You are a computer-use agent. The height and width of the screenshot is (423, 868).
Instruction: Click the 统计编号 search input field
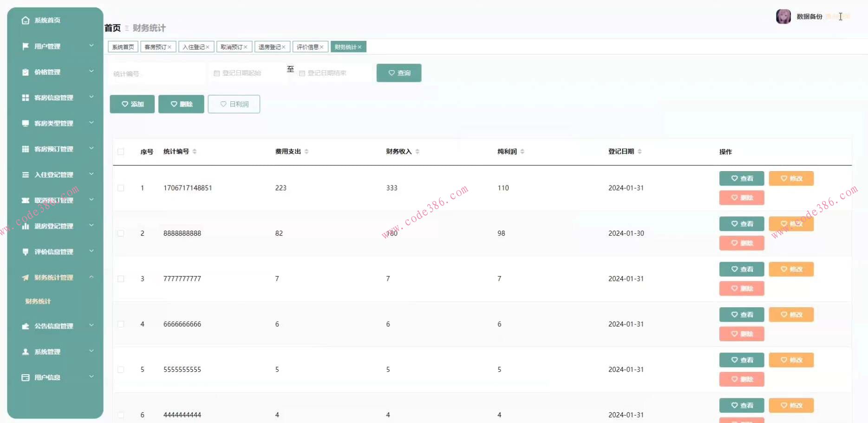[156, 74]
